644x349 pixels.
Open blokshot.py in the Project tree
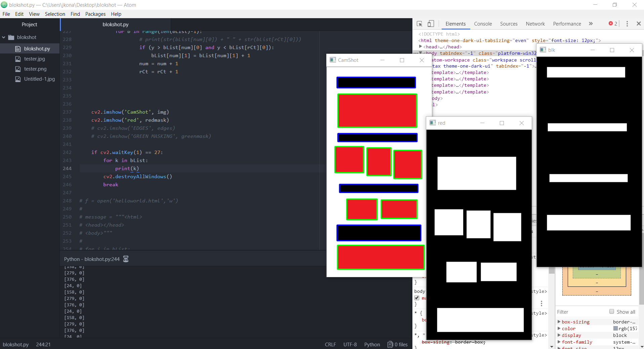pyautogui.click(x=37, y=49)
